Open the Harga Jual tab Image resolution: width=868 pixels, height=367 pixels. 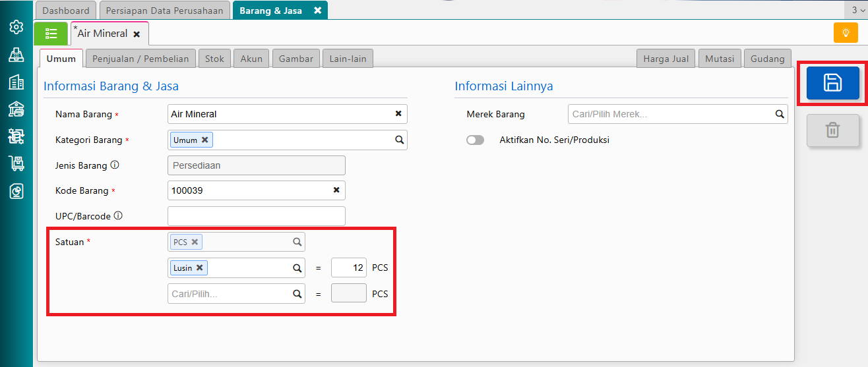(x=666, y=59)
